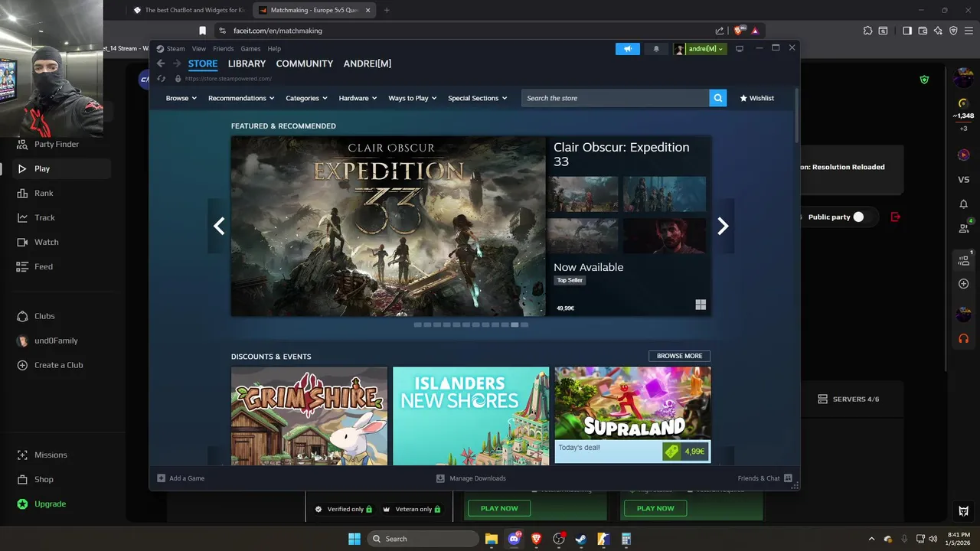Click BROWSE MORE button
This screenshot has height=551, width=980.
pyautogui.click(x=679, y=356)
